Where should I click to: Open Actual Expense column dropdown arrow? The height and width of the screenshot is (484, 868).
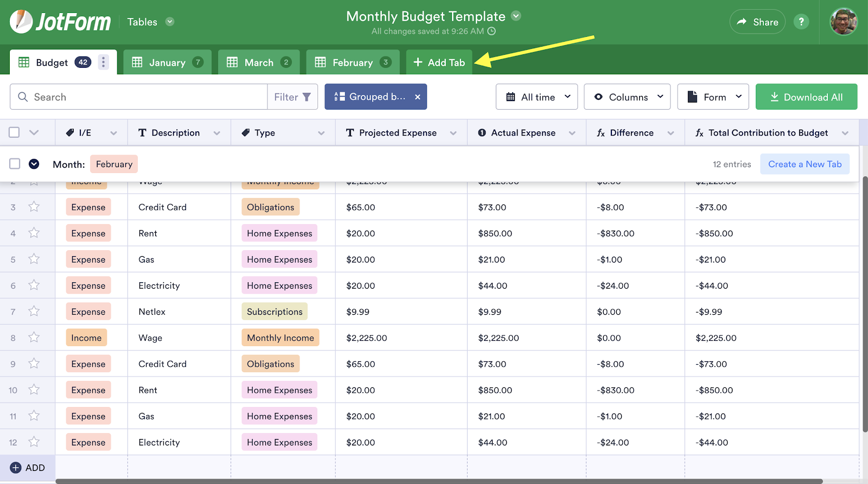pyautogui.click(x=572, y=133)
